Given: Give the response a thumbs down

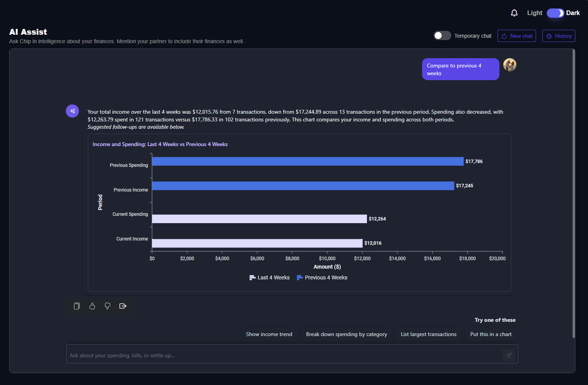Looking at the screenshot, I should tap(107, 306).
